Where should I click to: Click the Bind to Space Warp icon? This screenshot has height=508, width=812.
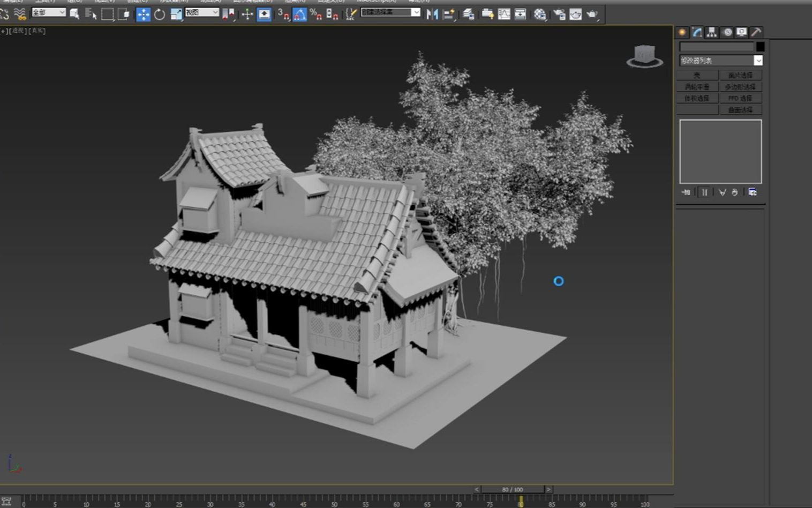(x=20, y=14)
